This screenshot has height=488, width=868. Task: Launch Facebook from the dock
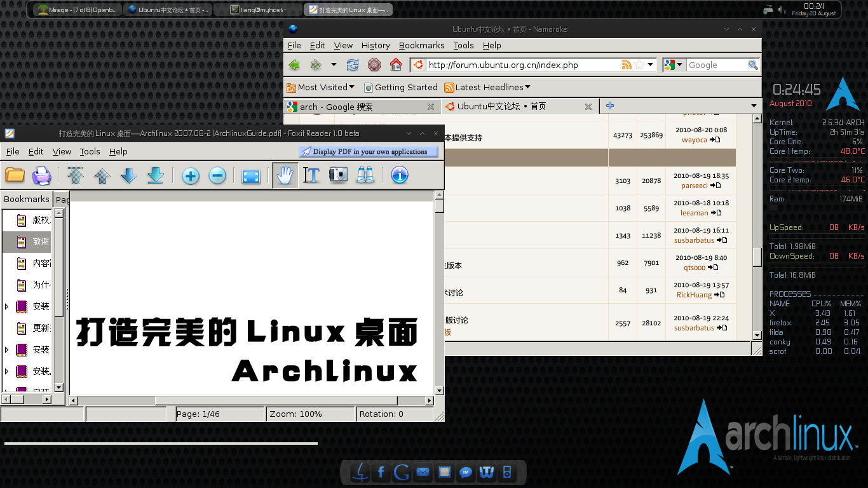coord(381,472)
